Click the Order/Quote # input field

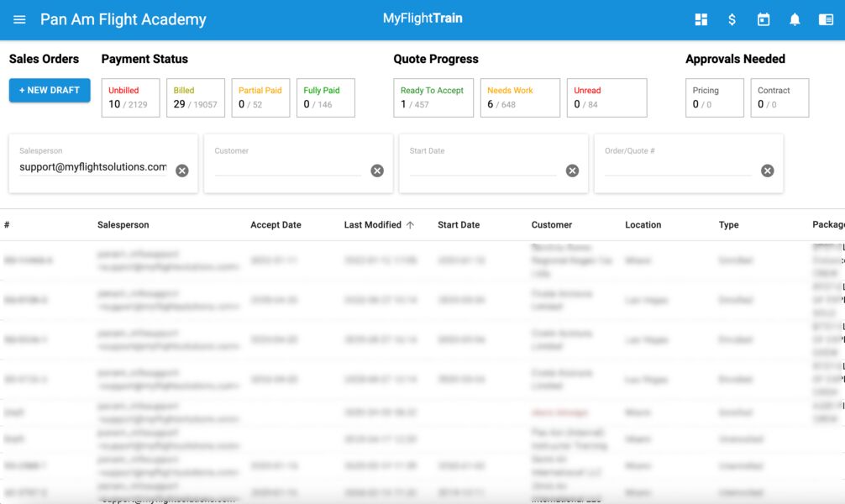coord(678,167)
